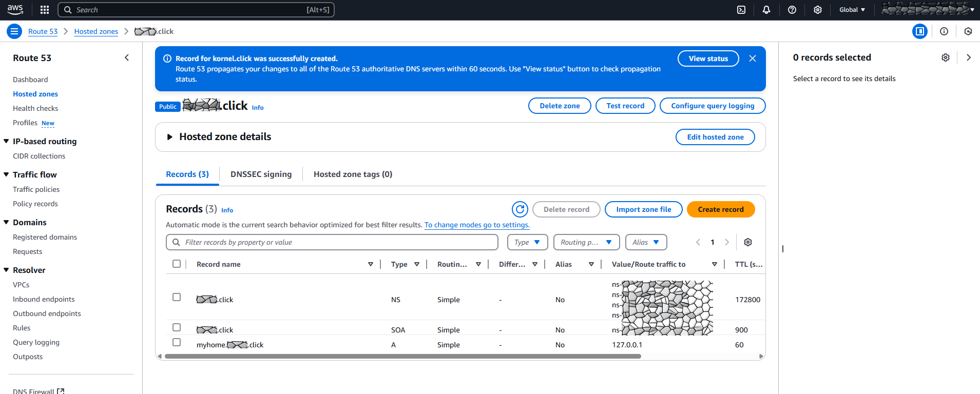
Task: Open table preferences gear next to pagination
Action: (748, 242)
